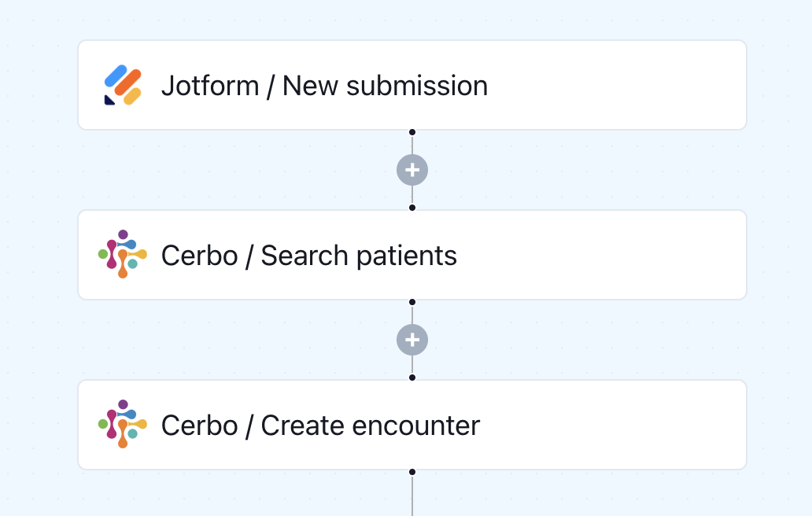Select the Jotform / New submission trigger card
The image size is (812, 516).
(412, 85)
